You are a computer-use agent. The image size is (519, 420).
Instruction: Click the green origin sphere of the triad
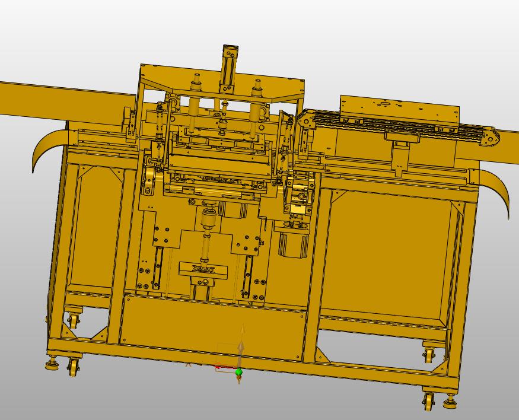pyautogui.click(x=239, y=373)
